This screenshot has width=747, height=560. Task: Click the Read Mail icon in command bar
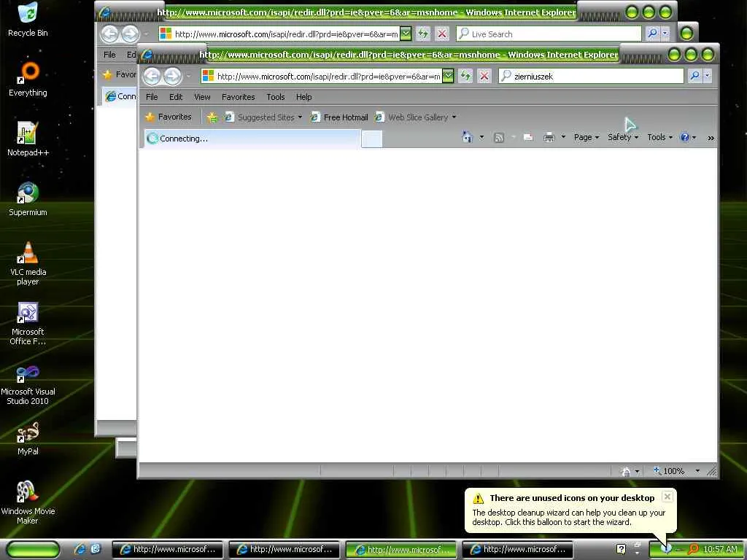(528, 138)
